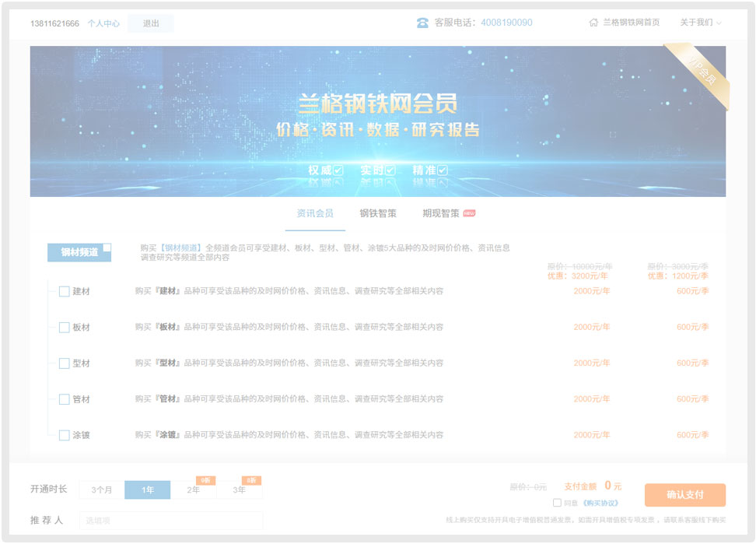756x544 pixels.
Task: Open the 资讯会员 tab
Action: coord(315,213)
